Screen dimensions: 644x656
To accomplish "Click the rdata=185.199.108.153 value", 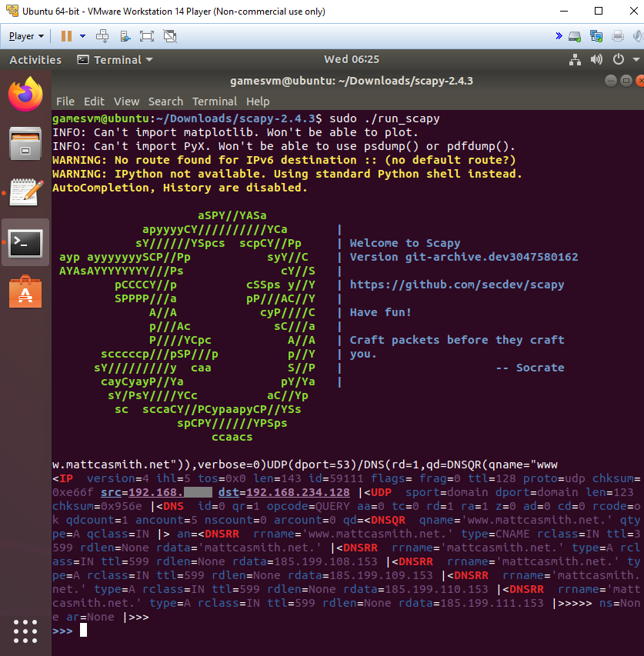I will 305,561.
